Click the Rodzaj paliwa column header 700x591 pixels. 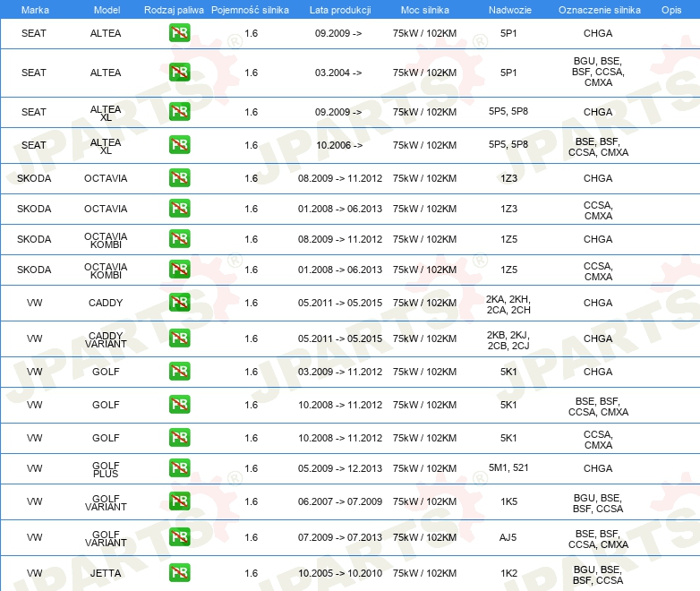[x=174, y=10]
